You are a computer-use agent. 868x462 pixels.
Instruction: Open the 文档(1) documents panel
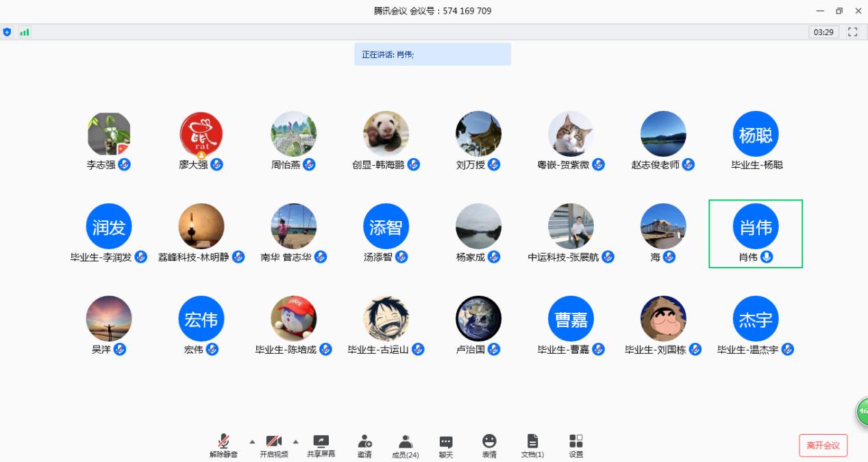[x=532, y=445]
